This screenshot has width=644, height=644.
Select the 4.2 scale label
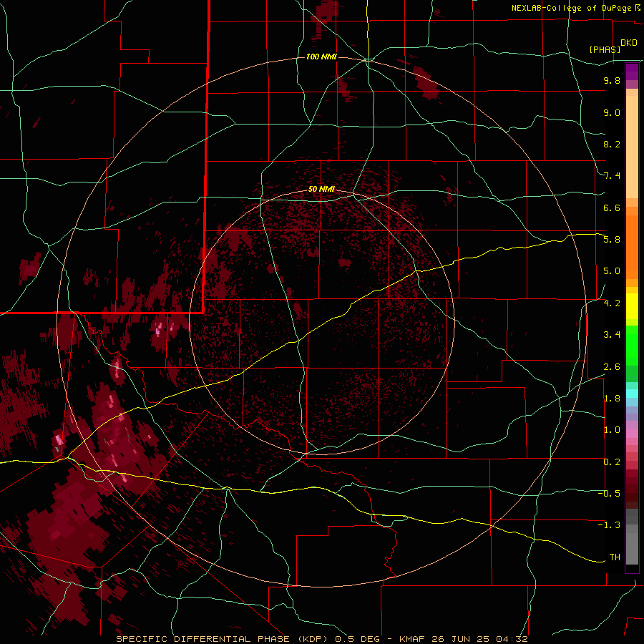[612, 303]
